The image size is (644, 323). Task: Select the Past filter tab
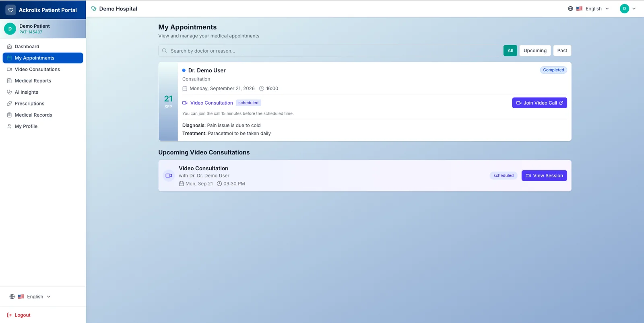[562, 51]
